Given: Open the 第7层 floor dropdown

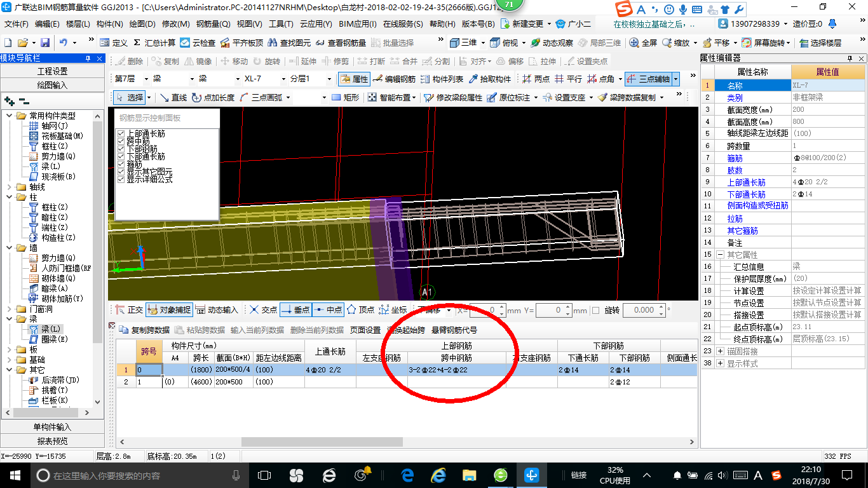Looking at the screenshot, I should [146, 79].
